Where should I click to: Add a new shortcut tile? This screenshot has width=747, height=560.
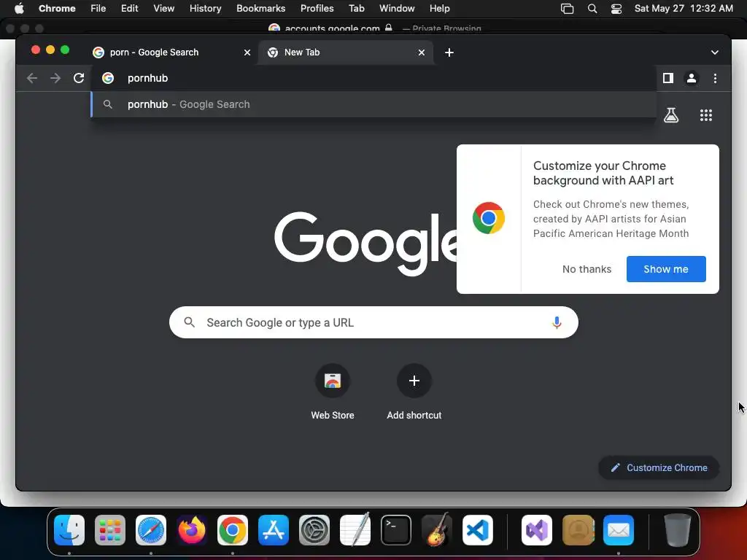click(x=414, y=392)
